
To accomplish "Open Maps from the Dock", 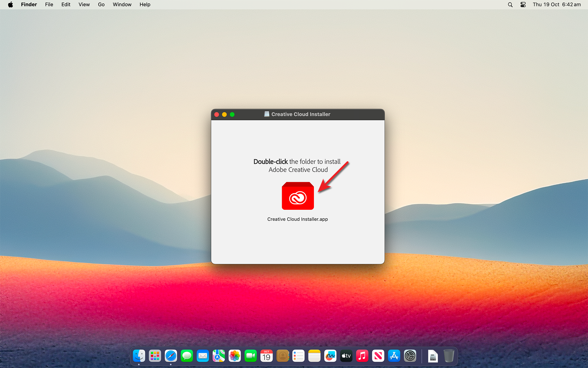I will tap(219, 356).
